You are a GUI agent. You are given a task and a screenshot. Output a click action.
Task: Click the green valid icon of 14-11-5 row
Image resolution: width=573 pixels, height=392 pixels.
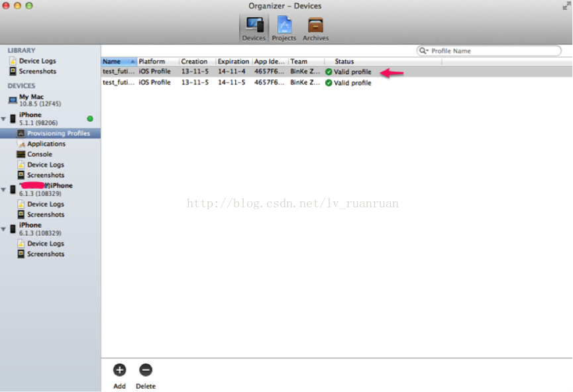(x=329, y=83)
